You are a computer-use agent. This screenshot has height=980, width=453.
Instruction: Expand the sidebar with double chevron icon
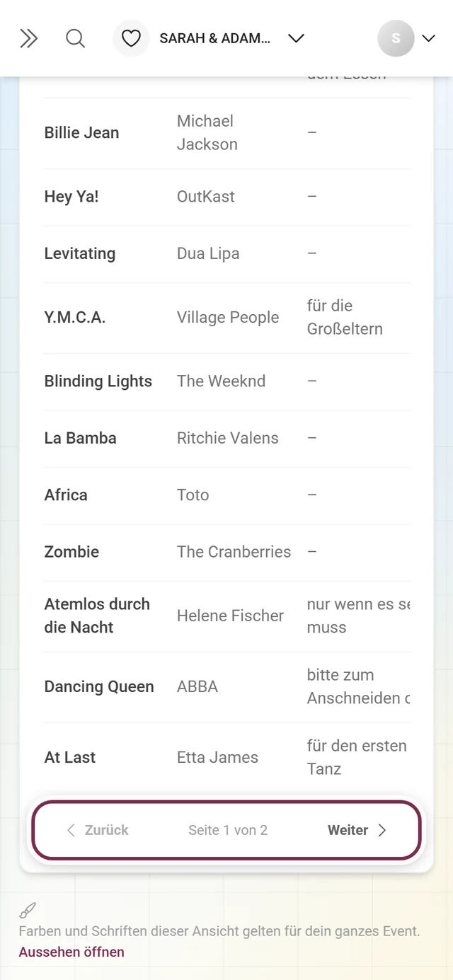tap(28, 38)
